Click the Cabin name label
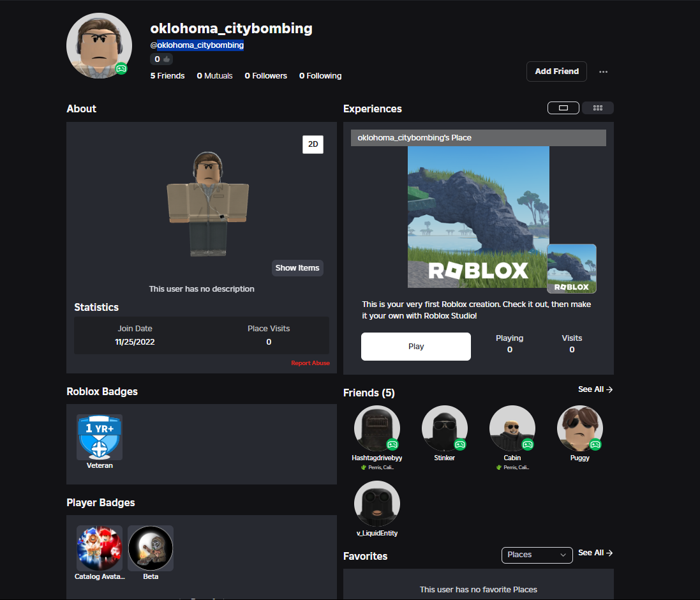 pyautogui.click(x=512, y=458)
